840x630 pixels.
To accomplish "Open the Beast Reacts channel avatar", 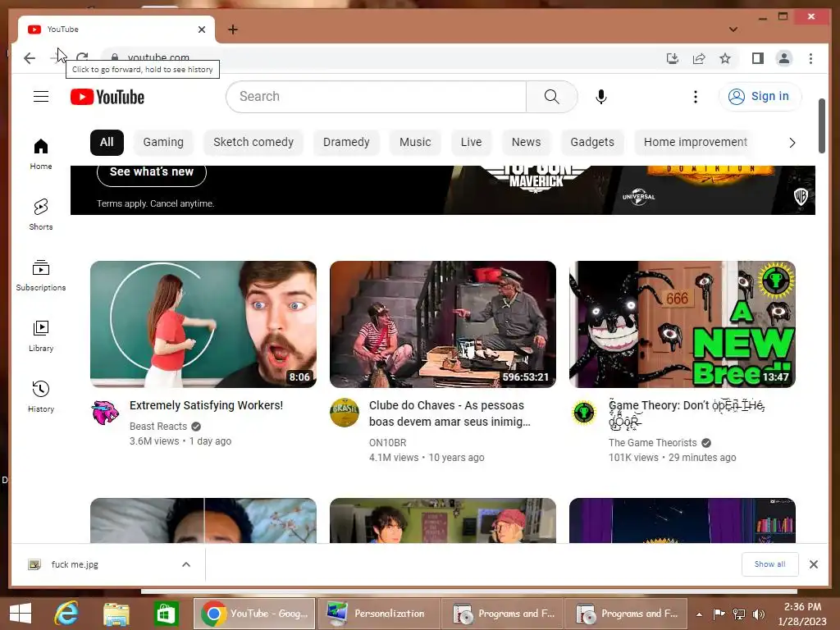I will click(x=105, y=413).
